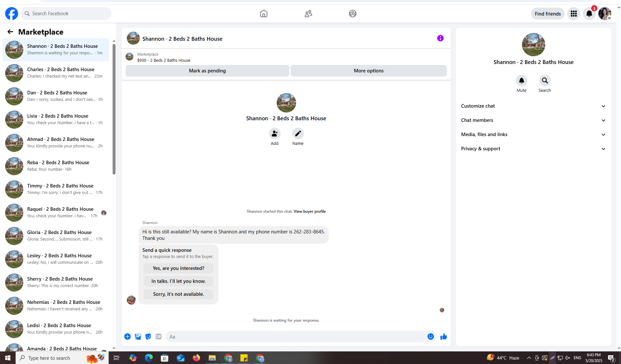621x364 pixels.
Task: Search in conversation magnifier icon
Action: [545, 80]
